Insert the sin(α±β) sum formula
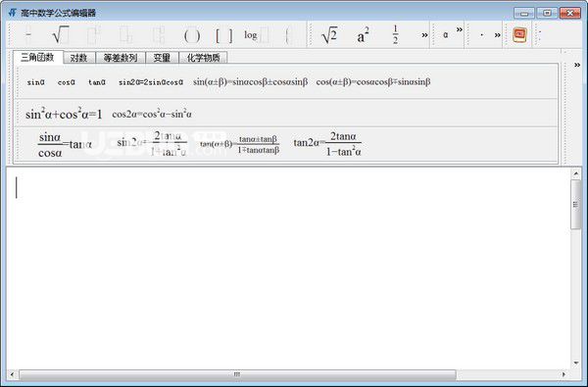The height and width of the screenshot is (387, 588). coord(250,81)
